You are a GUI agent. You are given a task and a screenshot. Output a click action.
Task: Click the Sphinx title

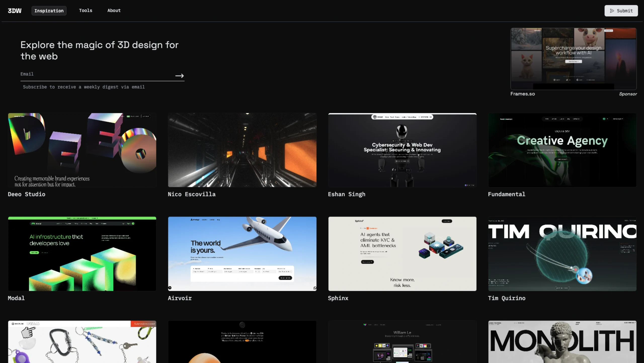pos(338,298)
